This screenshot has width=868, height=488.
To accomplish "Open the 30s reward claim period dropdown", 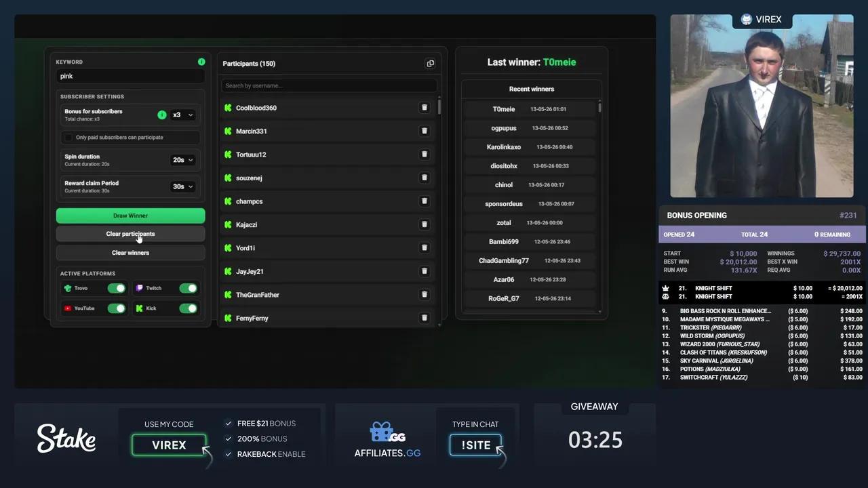I will tap(182, 186).
